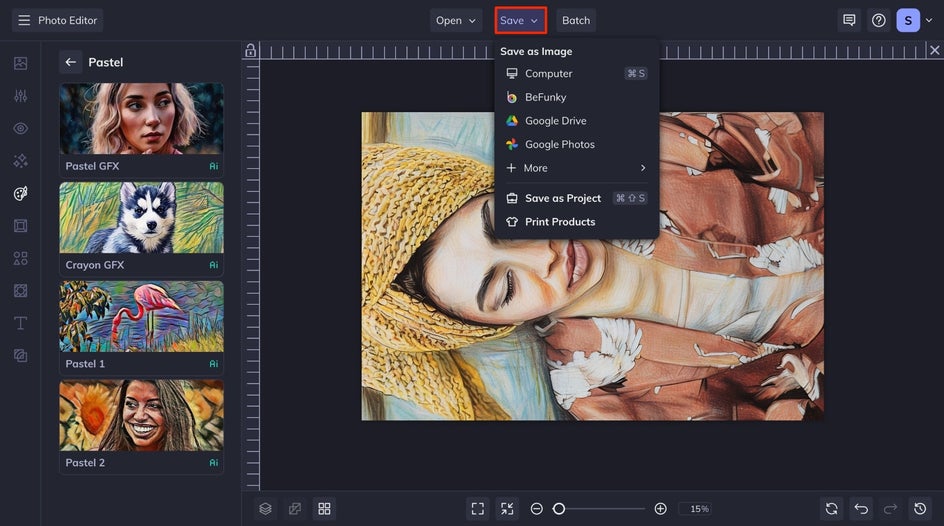Screen dimensions: 944x526
Task: Open the History clock icon
Action: [x=920, y=509]
